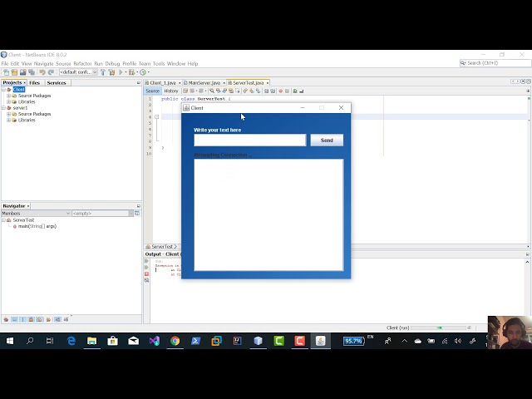
Task: Click the Send button in Client window
Action: coord(327,140)
